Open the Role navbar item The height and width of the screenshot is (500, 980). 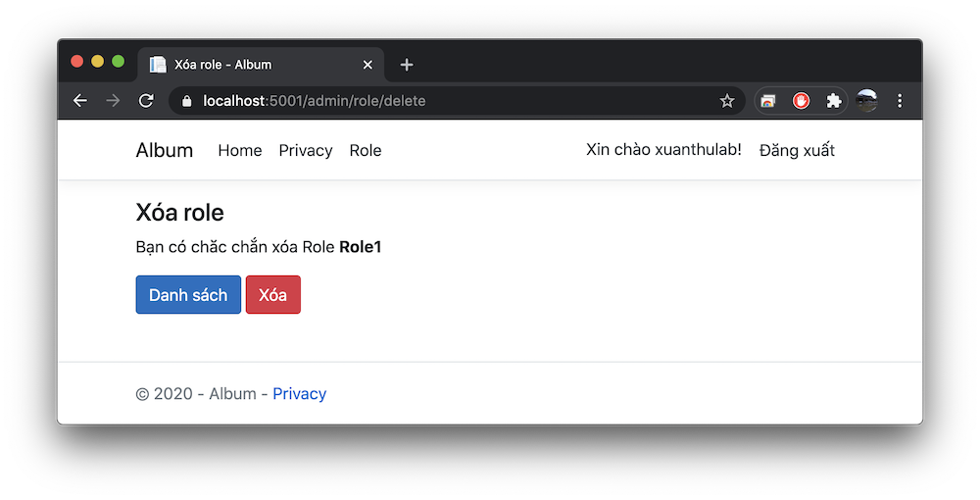(x=366, y=151)
